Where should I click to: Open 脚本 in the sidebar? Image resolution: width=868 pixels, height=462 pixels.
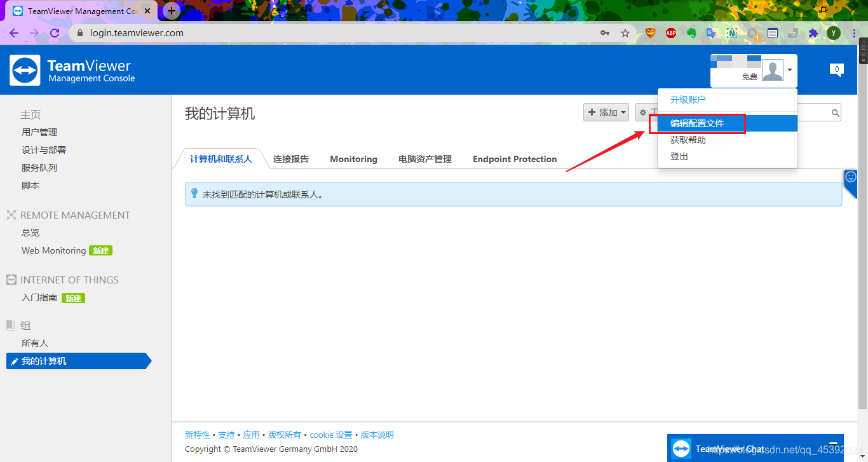point(31,186)
